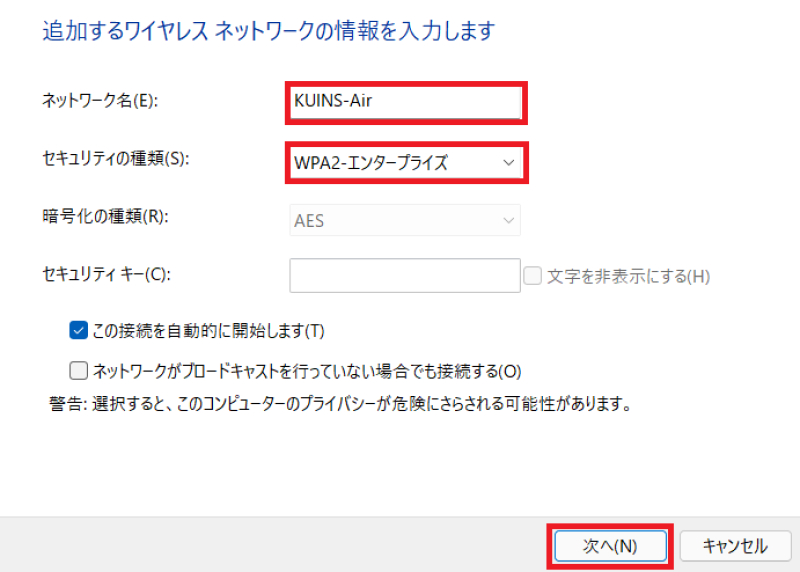Open the security type dropdown showing WPA2-エンタープライズ
The width and height of the screenshot is (800, 572).
coord(406,163)
